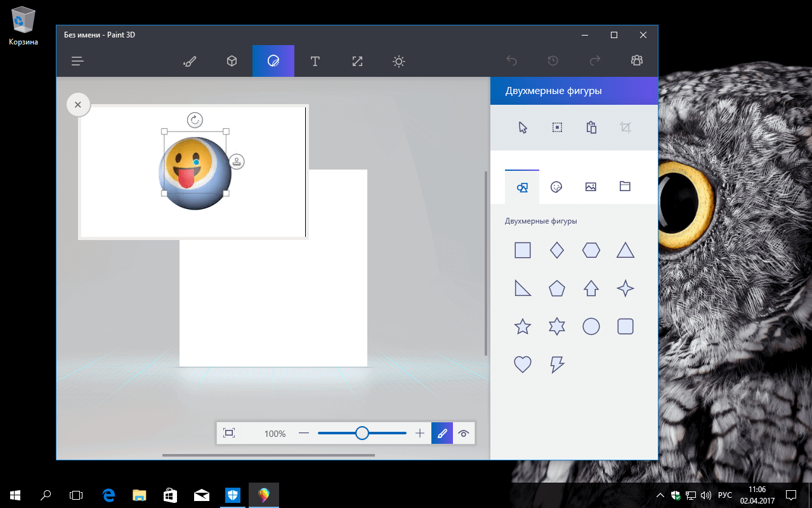
Task: Launch Microsoft Edge from the taskbar
Action: coord(108,495)
